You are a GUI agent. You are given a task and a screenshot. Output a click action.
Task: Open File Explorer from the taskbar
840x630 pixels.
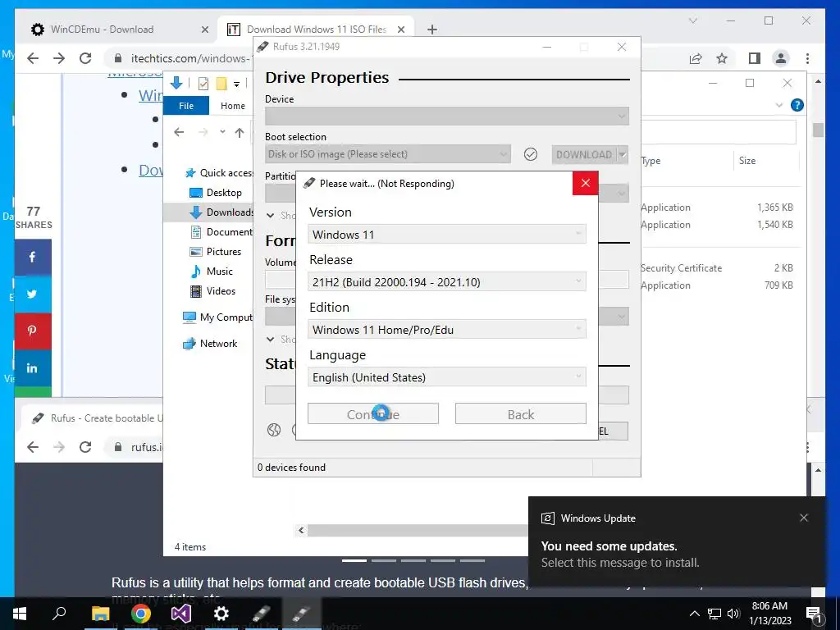point(100,614)
